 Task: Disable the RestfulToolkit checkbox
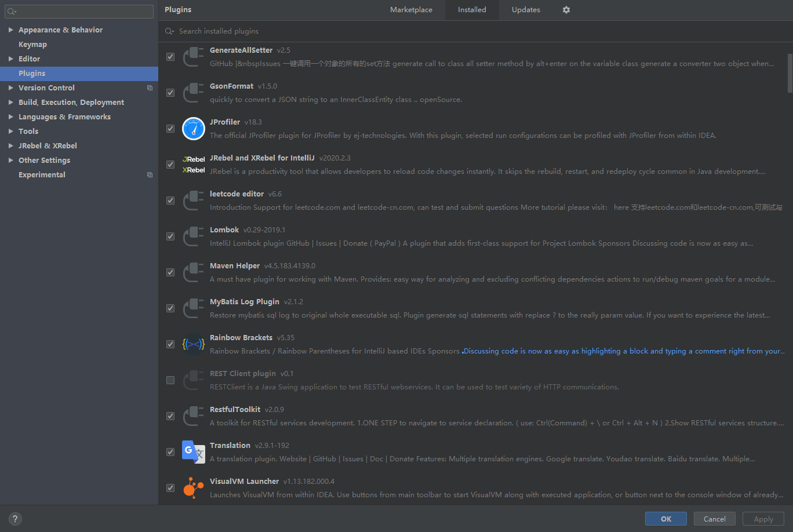tap(170, 416)
